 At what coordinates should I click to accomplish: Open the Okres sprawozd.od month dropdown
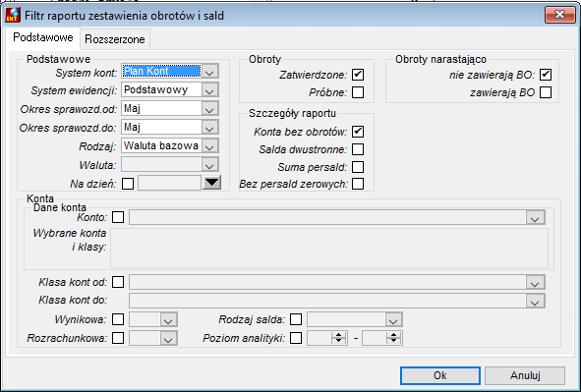tap(209, 108)
